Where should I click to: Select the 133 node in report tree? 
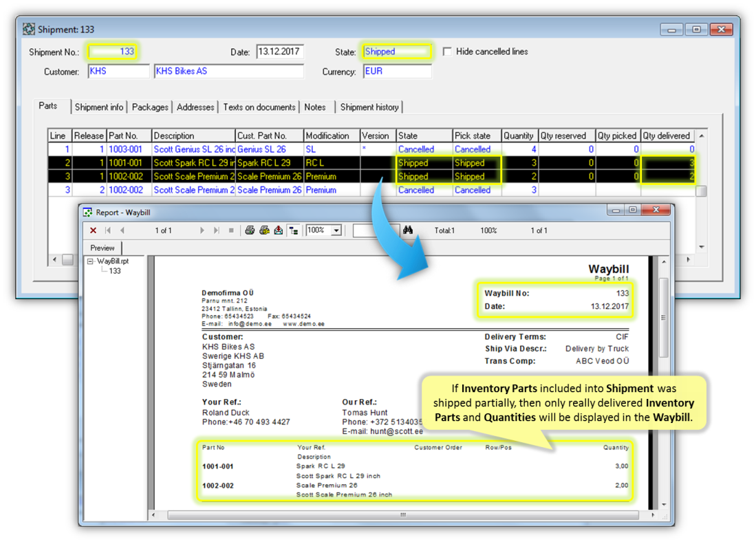pos(115,271)
